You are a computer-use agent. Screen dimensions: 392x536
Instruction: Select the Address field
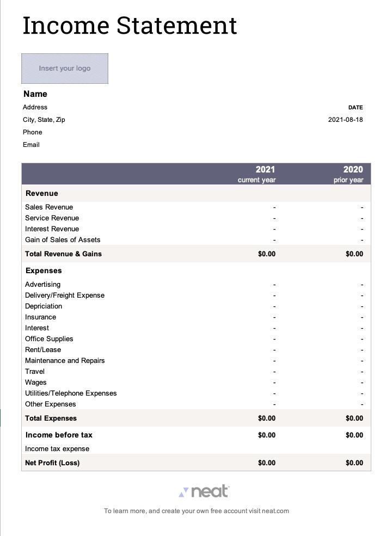click(x=35, y=107)
